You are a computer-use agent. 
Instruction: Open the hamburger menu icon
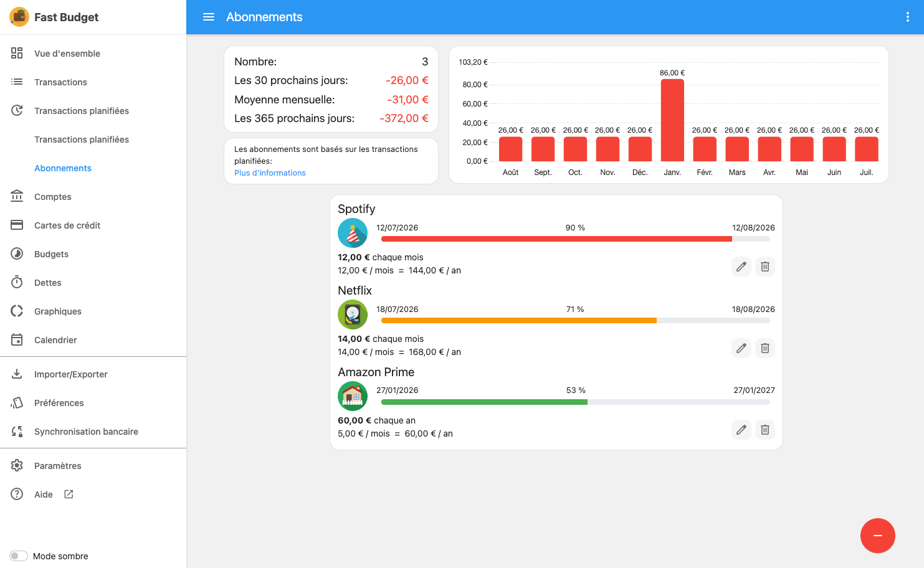tap(209, 17)
